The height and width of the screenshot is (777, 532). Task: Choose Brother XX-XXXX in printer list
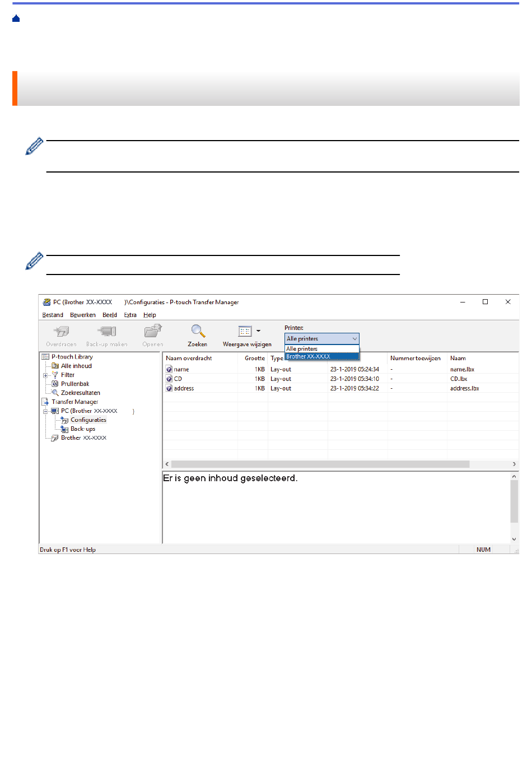tap(321, 356)
